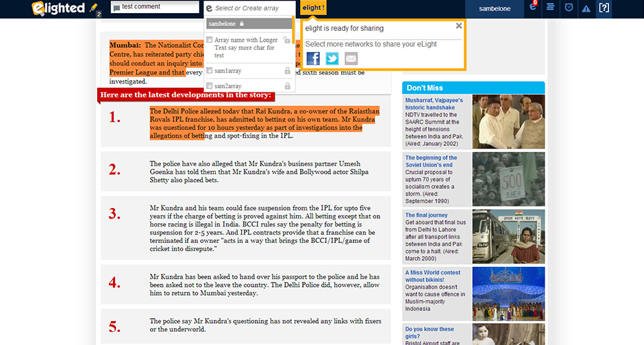Tick the sam1array checkbox

tap(210, 71)
